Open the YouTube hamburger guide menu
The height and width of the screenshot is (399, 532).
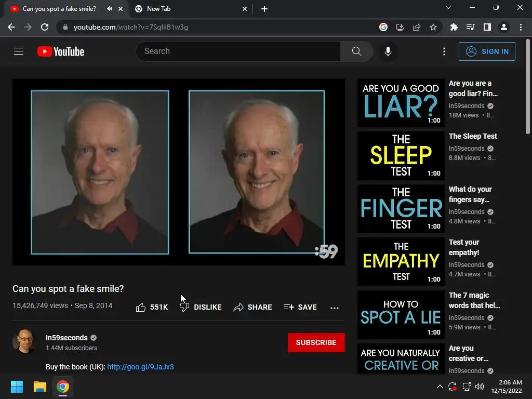[19, 51]
